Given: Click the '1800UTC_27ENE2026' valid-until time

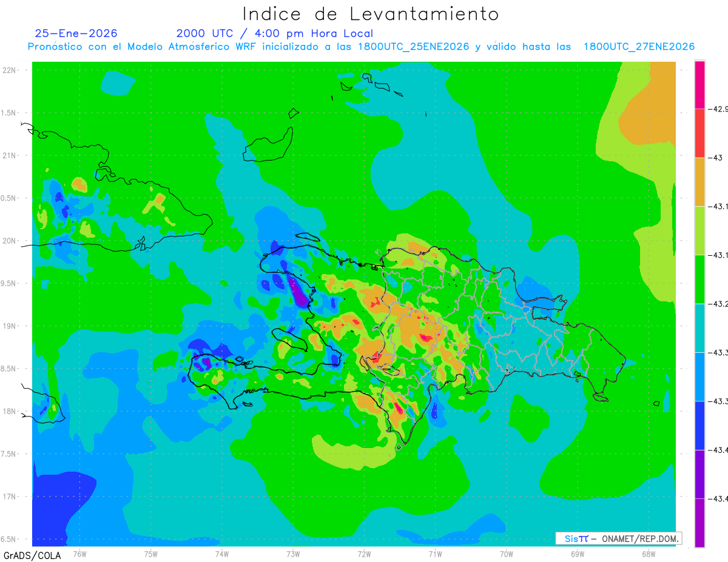Looking at the screenshot, I should (639, 47).
